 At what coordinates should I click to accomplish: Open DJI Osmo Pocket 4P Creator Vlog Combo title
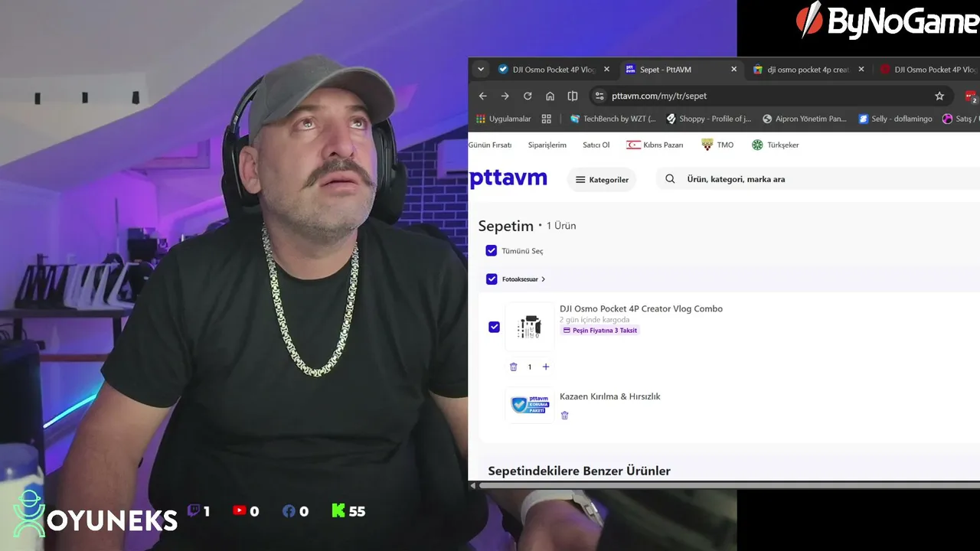point(641,308)
